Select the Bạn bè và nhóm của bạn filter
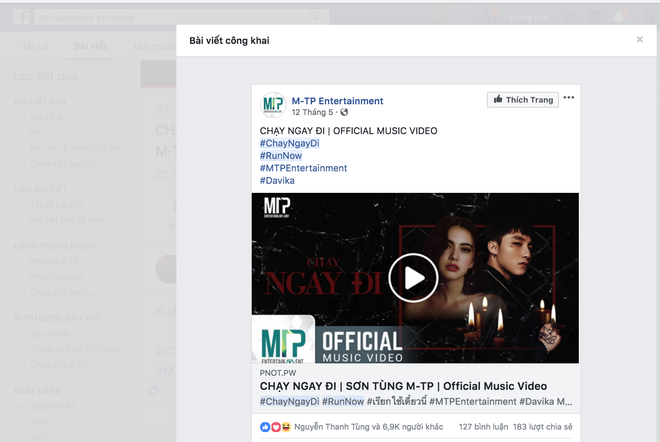Viewport: 660px width, 442px height. click(76, 148)
